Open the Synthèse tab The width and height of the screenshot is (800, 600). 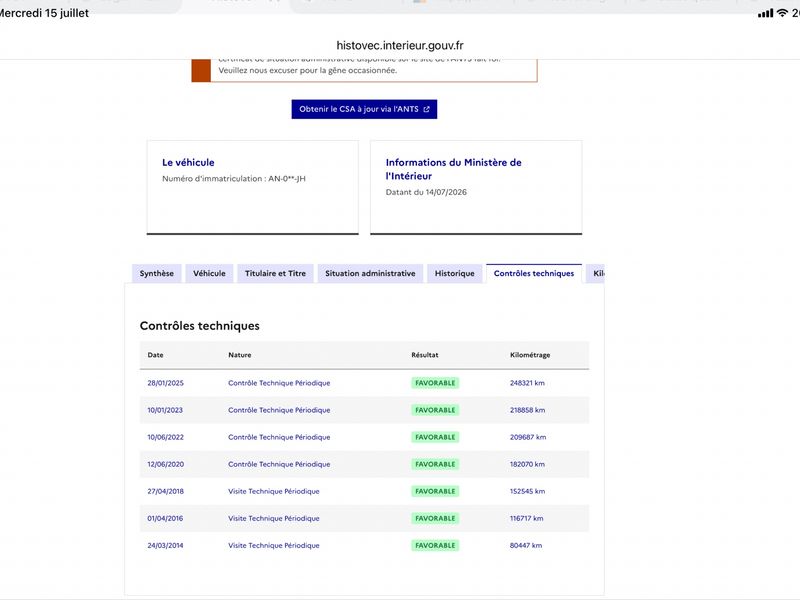pos(157,273)
